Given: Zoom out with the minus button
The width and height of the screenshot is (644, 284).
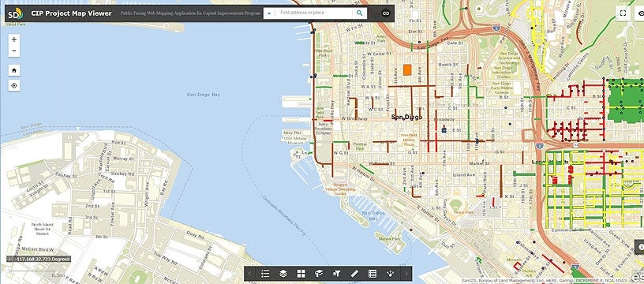Looking at the screenshot, I should [14, 51].
